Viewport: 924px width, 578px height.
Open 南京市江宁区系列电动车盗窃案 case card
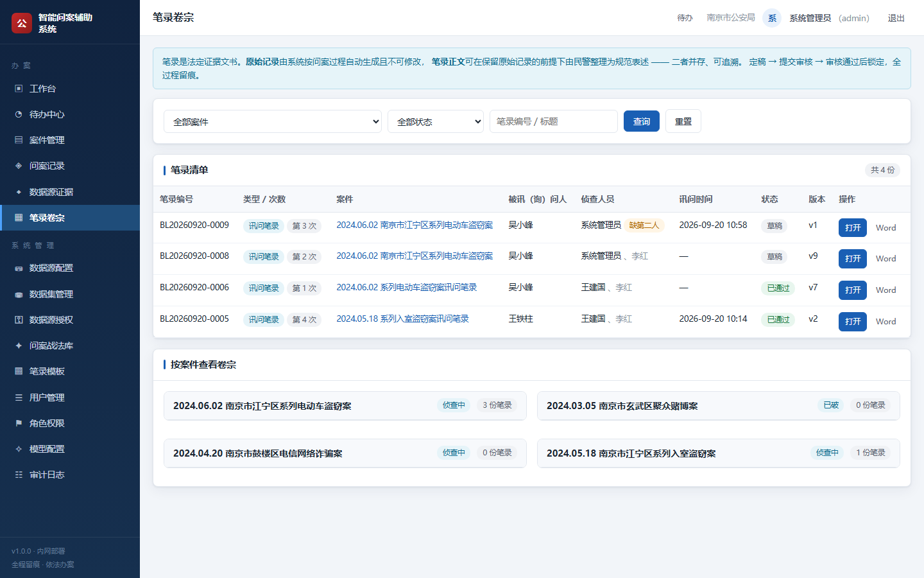click(x=345, y=406)
